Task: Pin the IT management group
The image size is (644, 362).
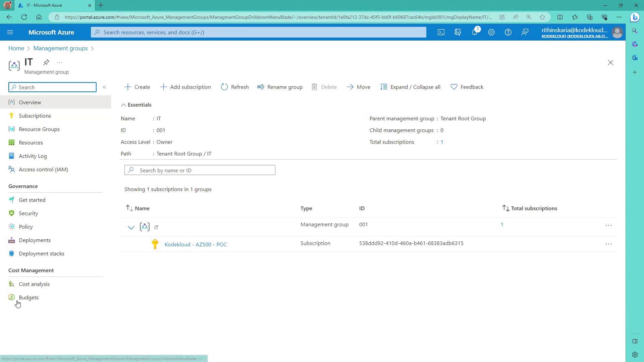Action: pyautogui.click(x=46, y=62)
